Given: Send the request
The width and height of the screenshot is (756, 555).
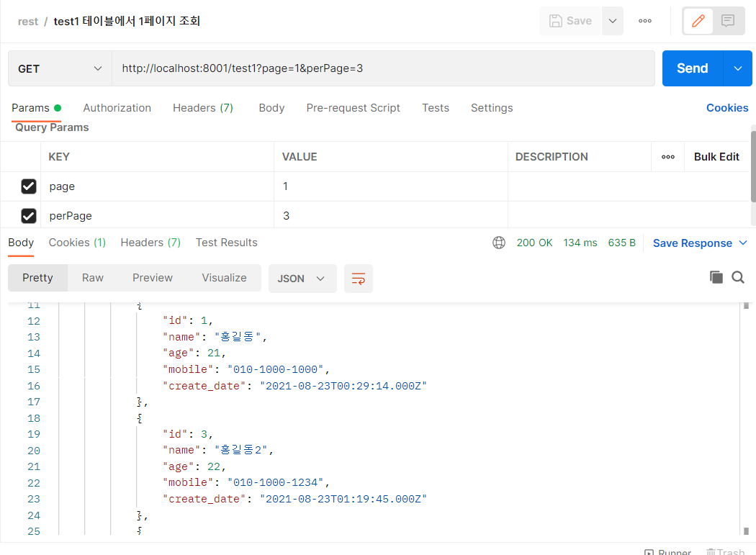Looking at the screenshot, I should coord(693,68).
